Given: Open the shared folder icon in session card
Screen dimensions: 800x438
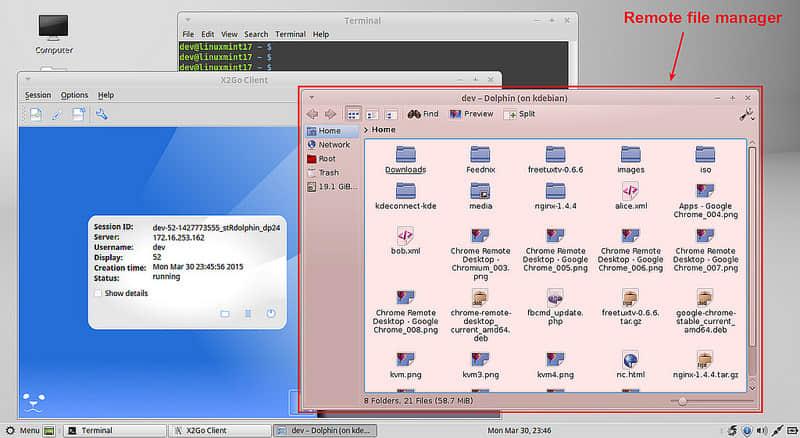Looking at the screenshot, I should (225, 313).
